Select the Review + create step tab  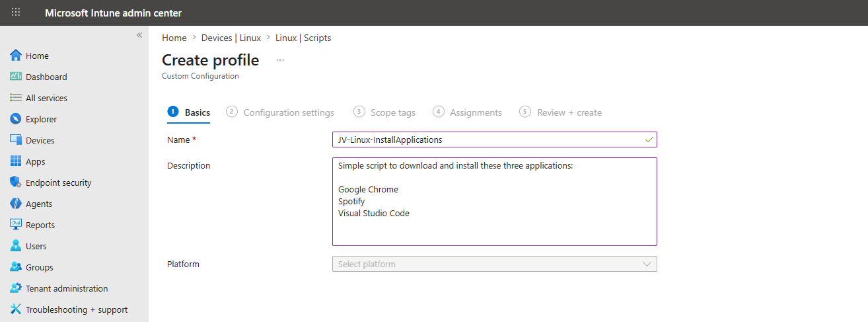coord(561,112)
